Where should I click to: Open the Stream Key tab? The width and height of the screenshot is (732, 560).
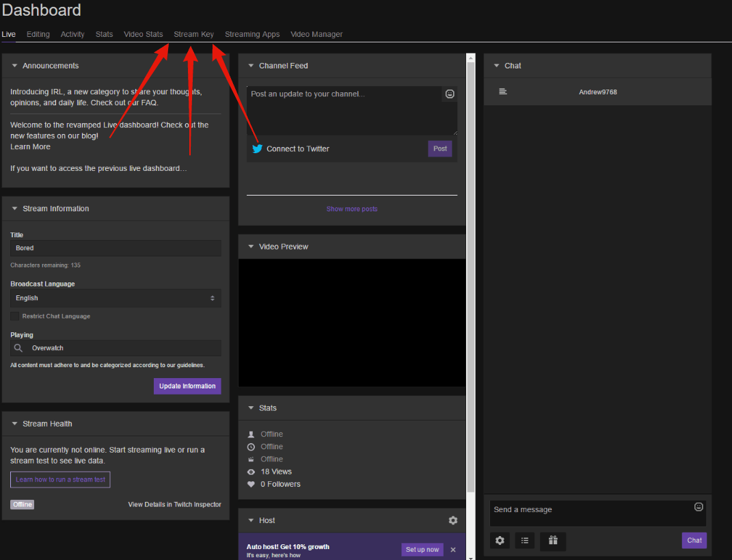pyautogui.click(x=193, y=34)
